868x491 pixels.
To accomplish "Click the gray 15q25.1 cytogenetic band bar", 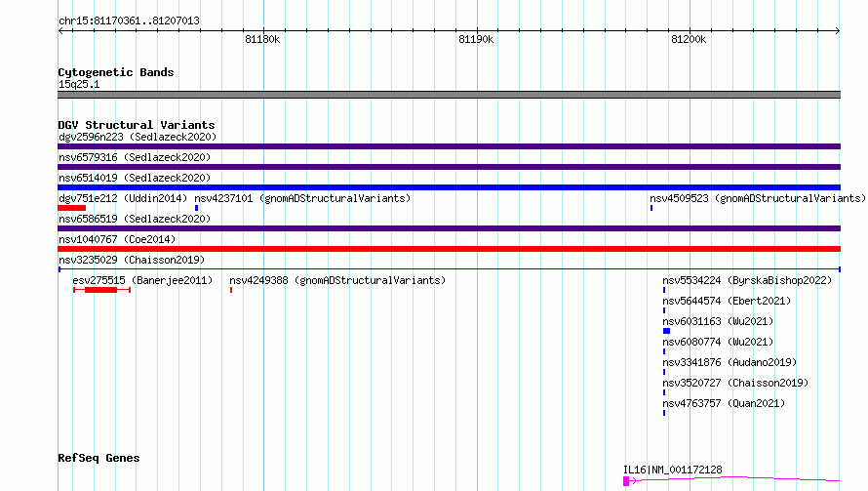I will click(449, 95).
